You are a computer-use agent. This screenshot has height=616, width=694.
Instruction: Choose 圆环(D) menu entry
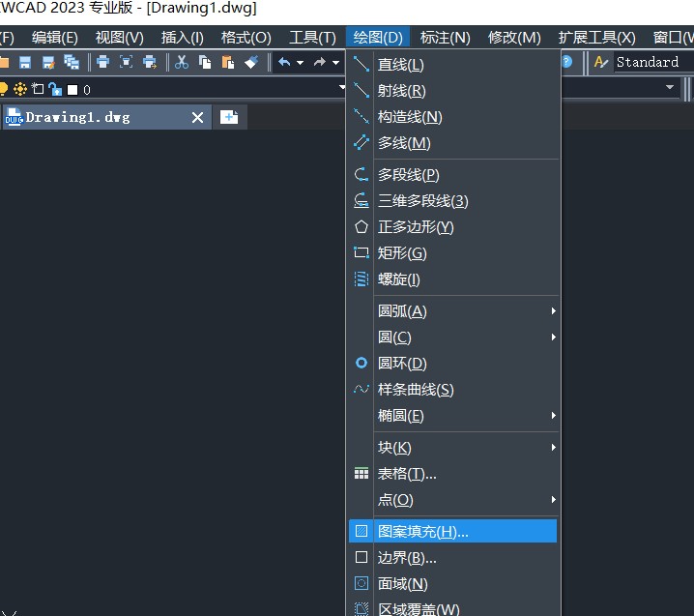pos(452,364)
